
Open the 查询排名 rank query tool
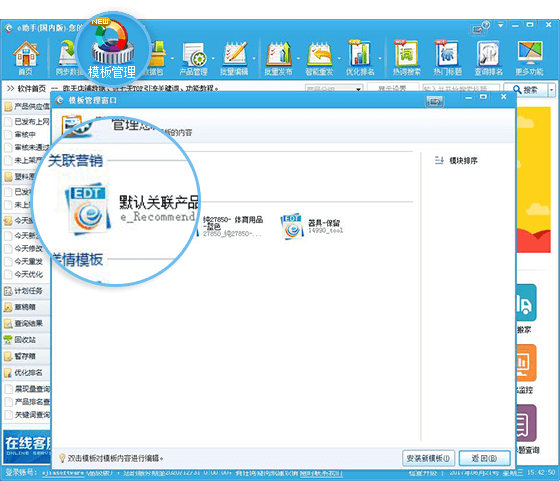click(488, 58)
